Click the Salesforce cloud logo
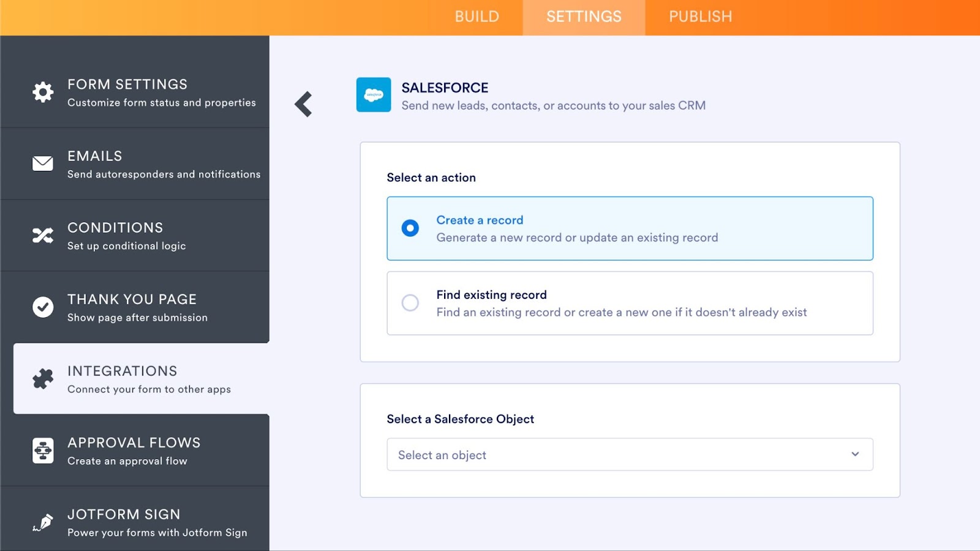The height and width of the screenshot is (551, 980). tap(374, 95)
